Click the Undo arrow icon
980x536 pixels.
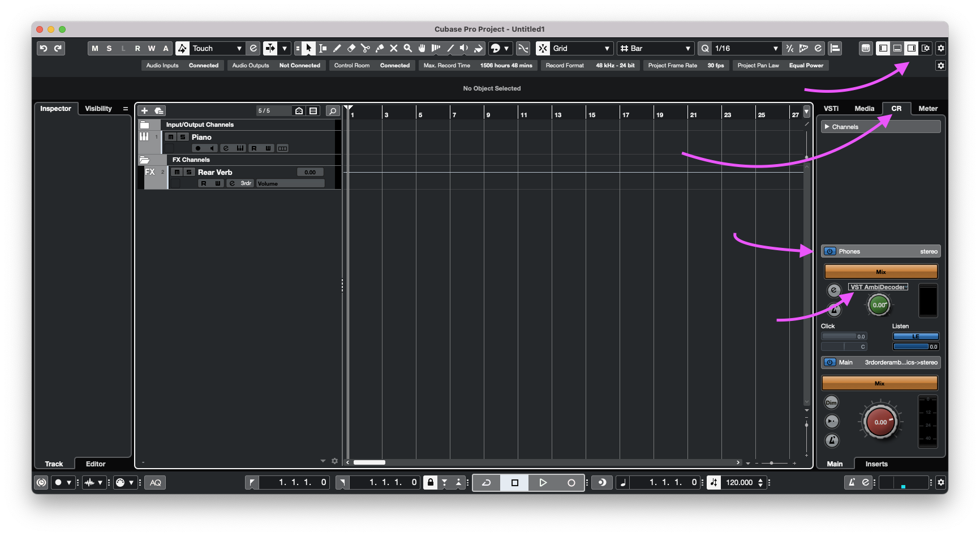tap(44, 49)
